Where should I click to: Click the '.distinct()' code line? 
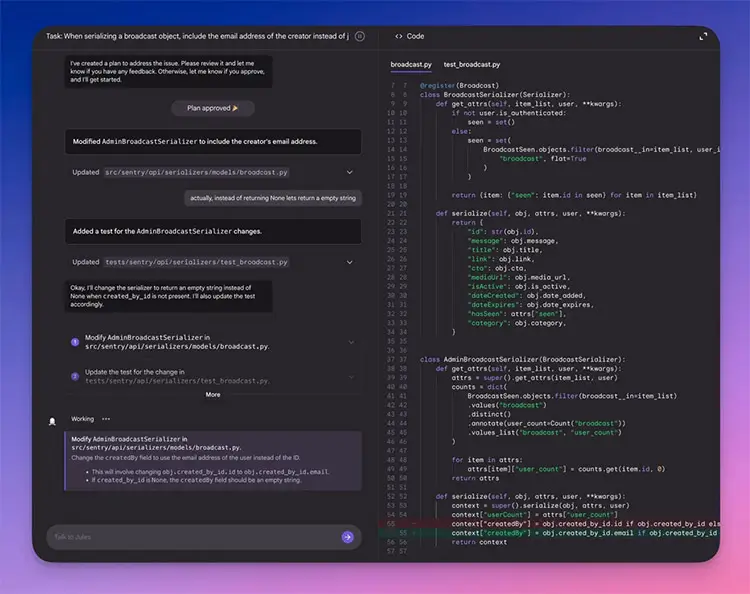pyautogui.click(x=489, y=414)
